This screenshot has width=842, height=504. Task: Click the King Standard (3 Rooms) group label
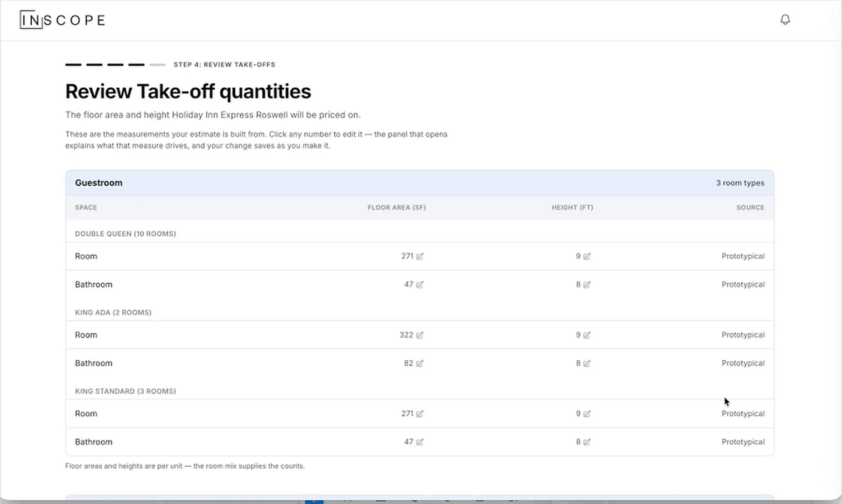pyautogui.click(x=125, y=391)
